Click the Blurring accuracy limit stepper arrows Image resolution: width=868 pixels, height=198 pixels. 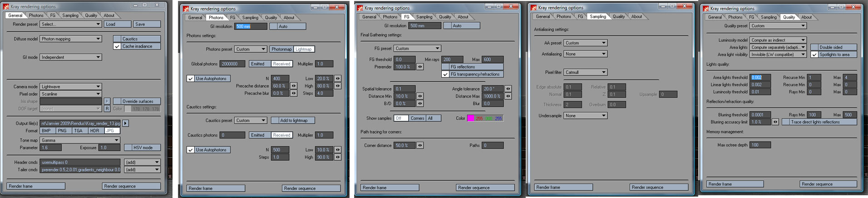click(775, 122)
